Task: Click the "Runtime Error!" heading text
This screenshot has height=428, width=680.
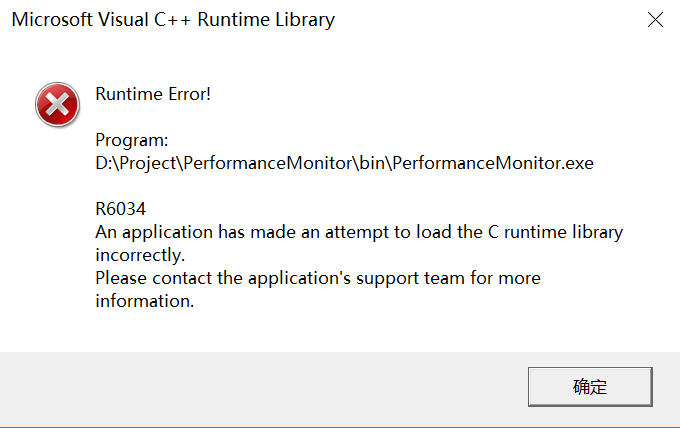Action: [x=153, y=95]
